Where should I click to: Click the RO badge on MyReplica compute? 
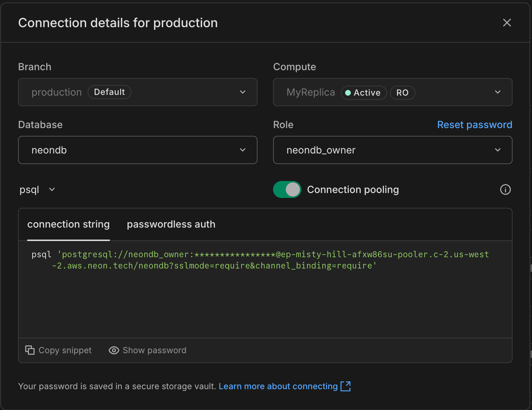click(x=402, y=92)
